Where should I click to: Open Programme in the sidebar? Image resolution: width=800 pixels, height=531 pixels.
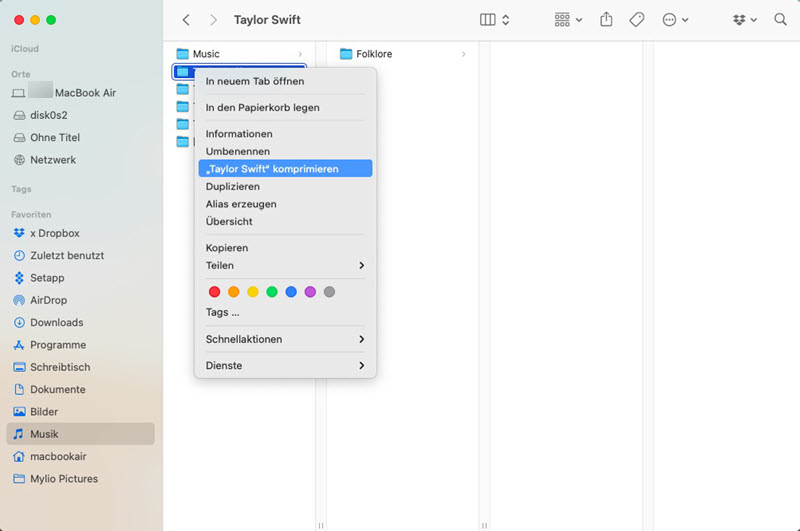pos(80,345)
